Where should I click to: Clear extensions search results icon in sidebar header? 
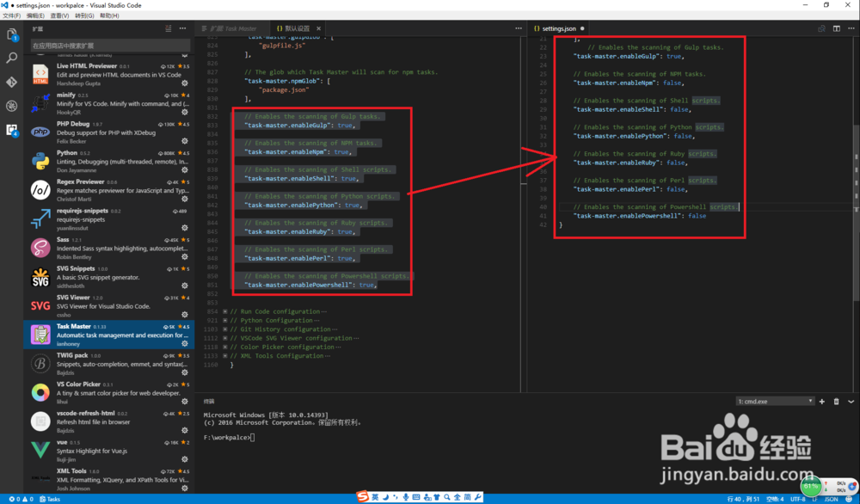pyautogui.click(x=169, y=28)
